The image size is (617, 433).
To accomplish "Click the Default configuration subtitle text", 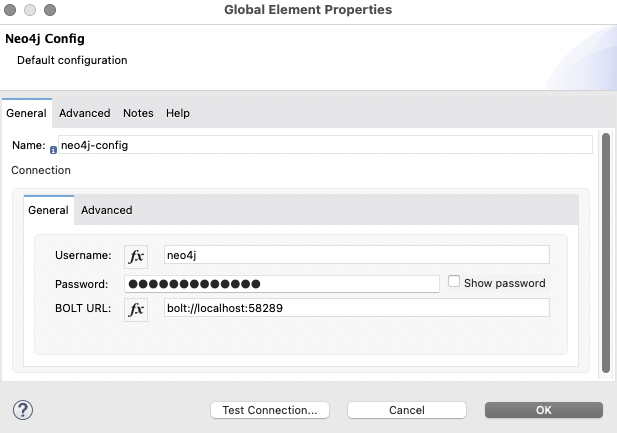I will (x=72, y=60).
